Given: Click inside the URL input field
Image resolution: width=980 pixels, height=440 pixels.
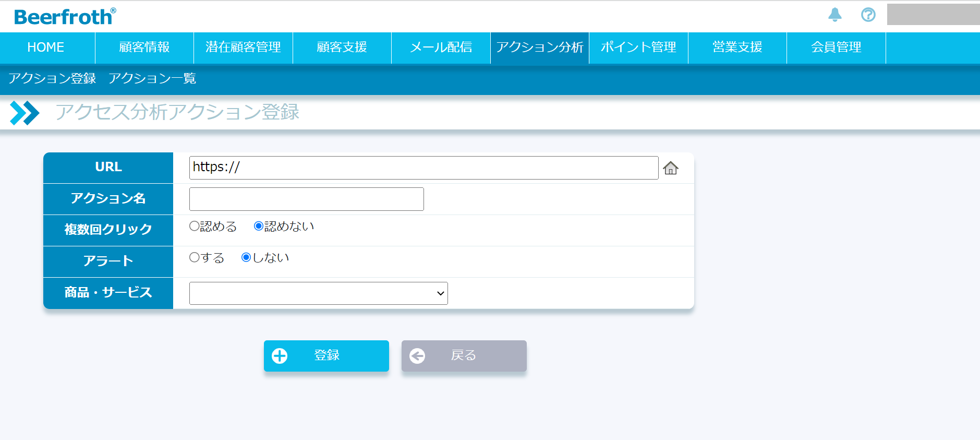Looking at the screenshot, I should pos(424,168).
